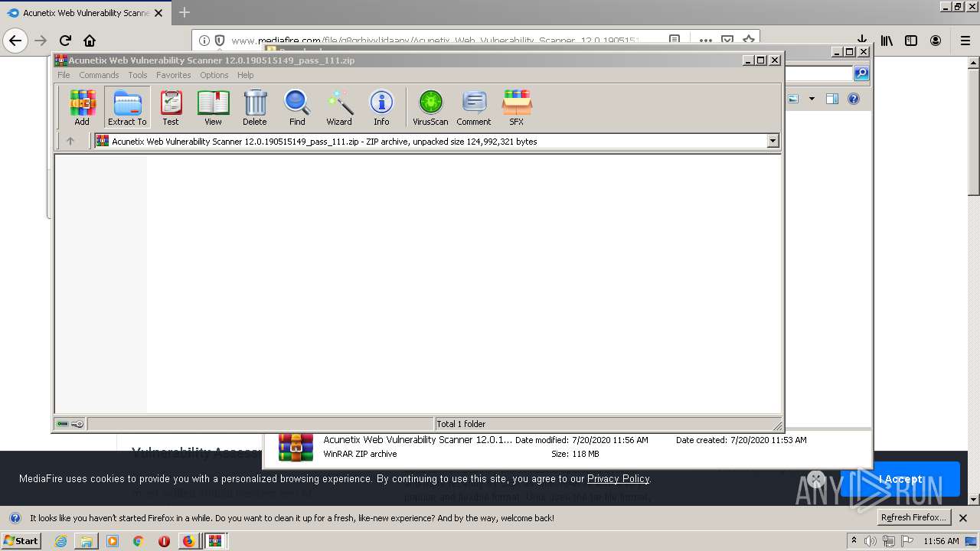Click the site information icon in URL bar
980x551 pixels.
(x=204, y=41)
